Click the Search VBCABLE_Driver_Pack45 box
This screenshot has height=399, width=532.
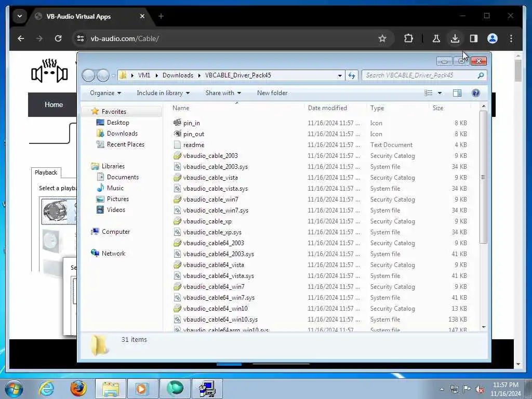(x=424, y=75)
